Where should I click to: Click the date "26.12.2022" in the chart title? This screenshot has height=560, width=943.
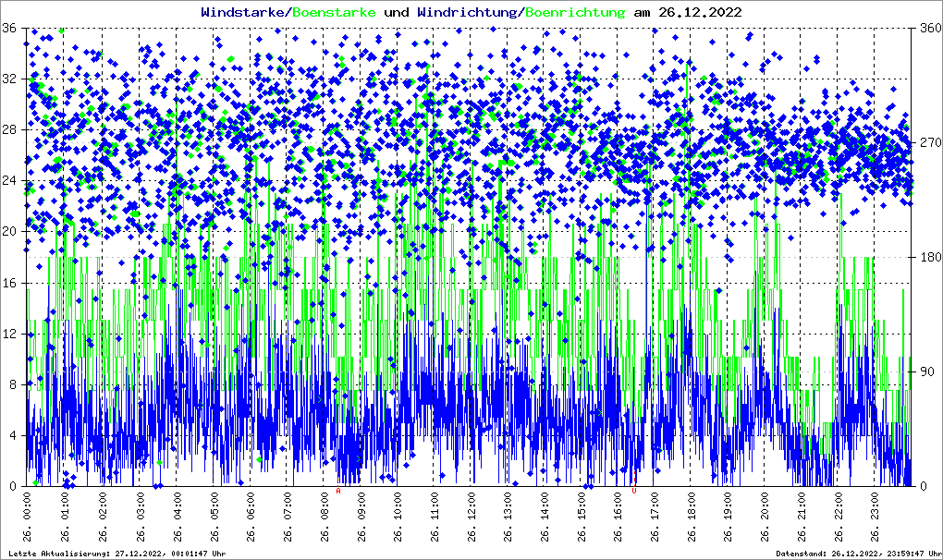(x=698, y=12)
